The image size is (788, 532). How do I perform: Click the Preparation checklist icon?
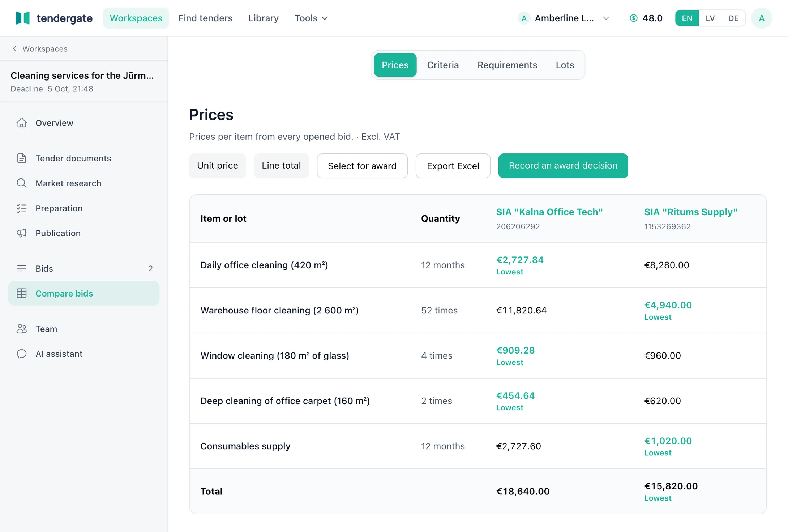[22, 208]
